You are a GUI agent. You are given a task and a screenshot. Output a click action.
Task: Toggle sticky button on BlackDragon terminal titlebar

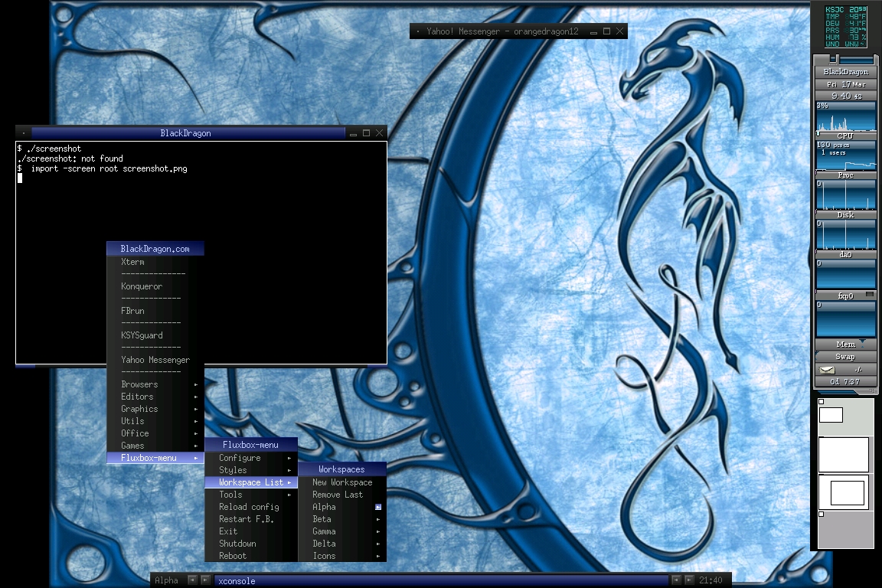click(24, 133)
